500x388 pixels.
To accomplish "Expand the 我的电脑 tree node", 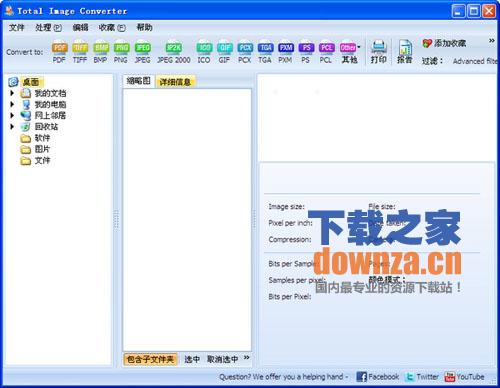I will (12, 104).
